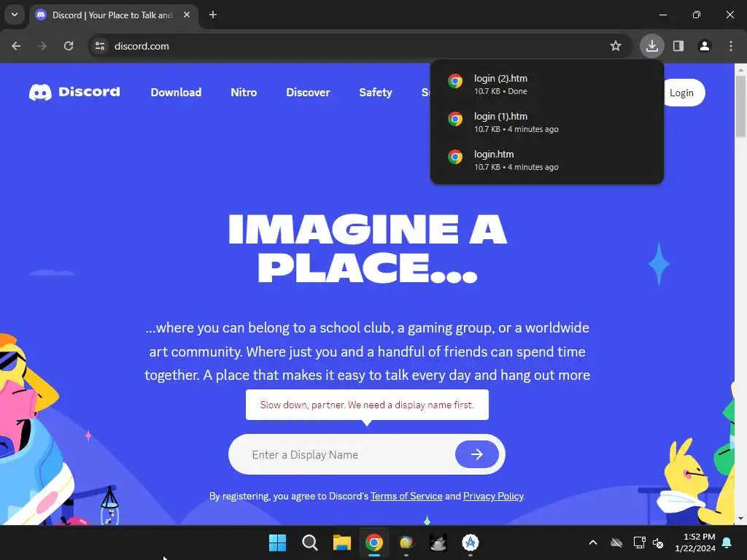
Task: Open File Explorer from taskbar
Action: 341,542
